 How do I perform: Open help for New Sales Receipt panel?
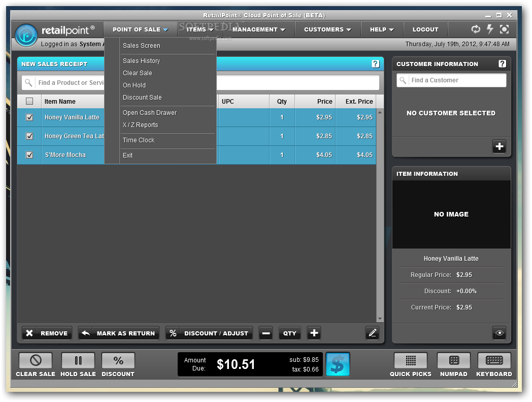pos(375,64)
